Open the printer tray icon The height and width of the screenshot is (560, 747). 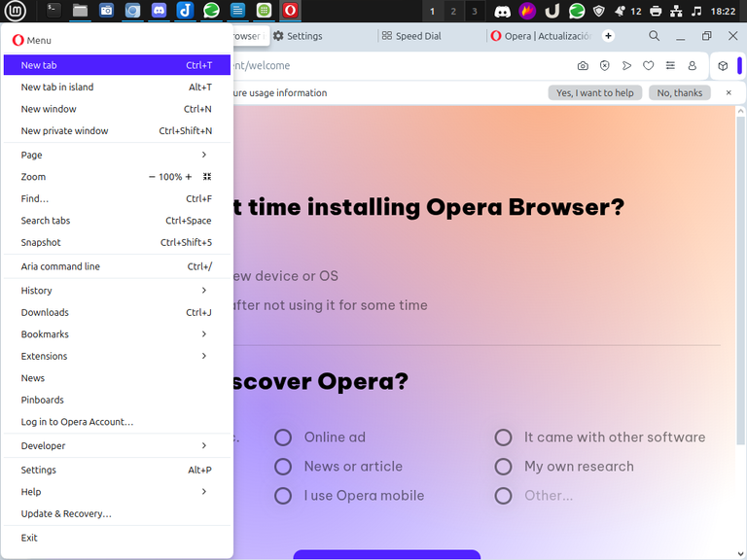(x=656, y=11)
